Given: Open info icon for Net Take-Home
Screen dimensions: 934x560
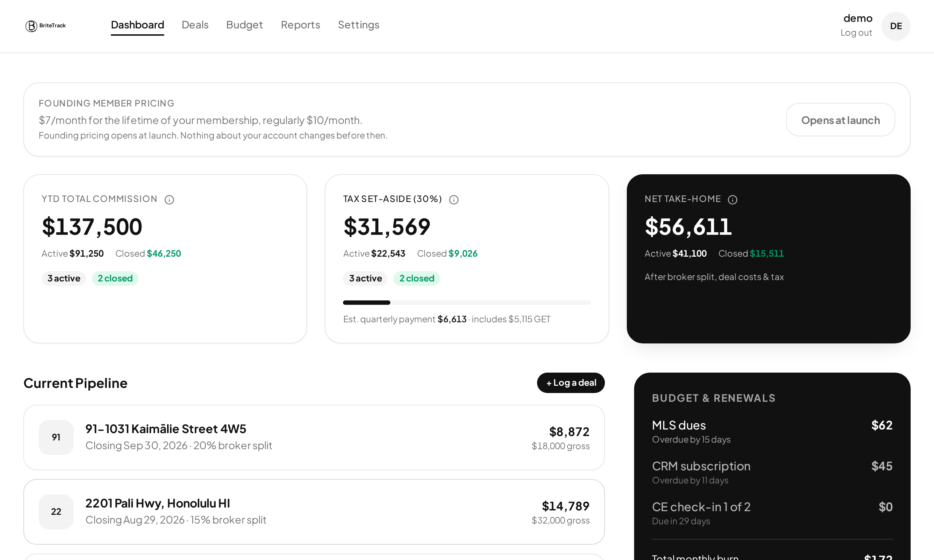Looking at the screenshot, I should point(732,200).
